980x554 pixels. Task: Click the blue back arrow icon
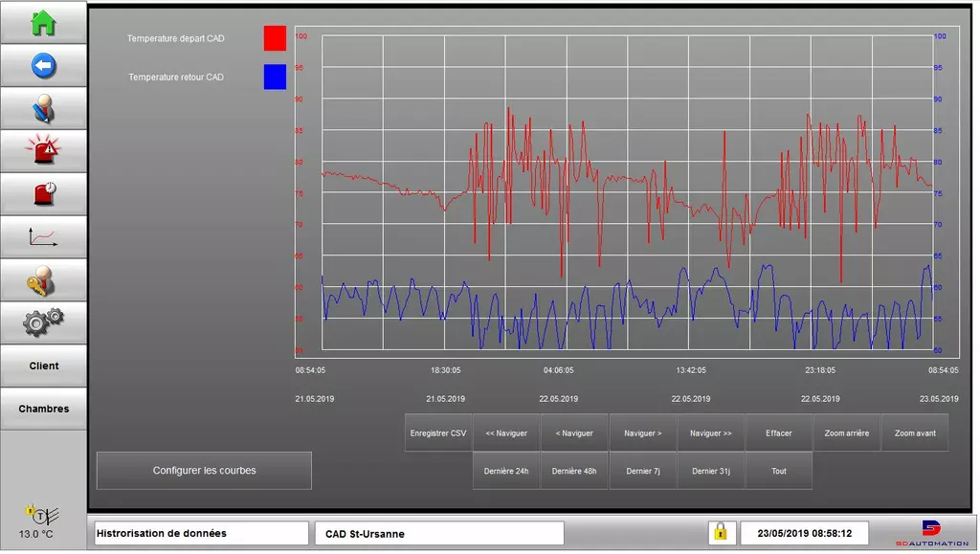click(x=43, y=65)
